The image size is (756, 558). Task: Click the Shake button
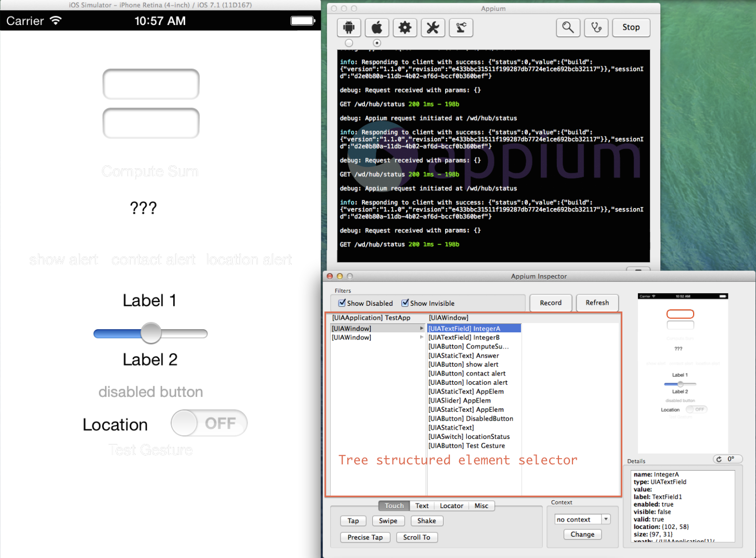[426, 521]
